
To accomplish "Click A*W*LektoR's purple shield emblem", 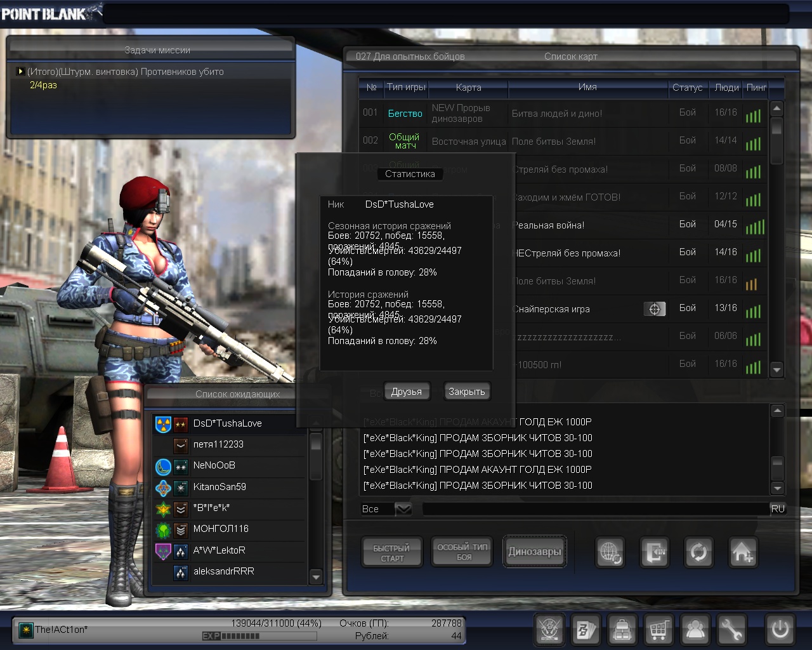I will (163, 551).
